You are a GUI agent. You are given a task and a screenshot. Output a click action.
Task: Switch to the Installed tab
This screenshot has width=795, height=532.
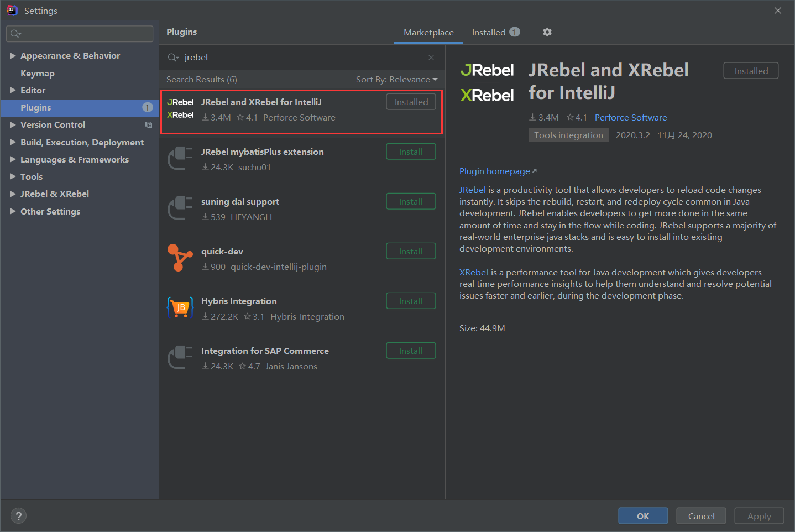point(496,32)
